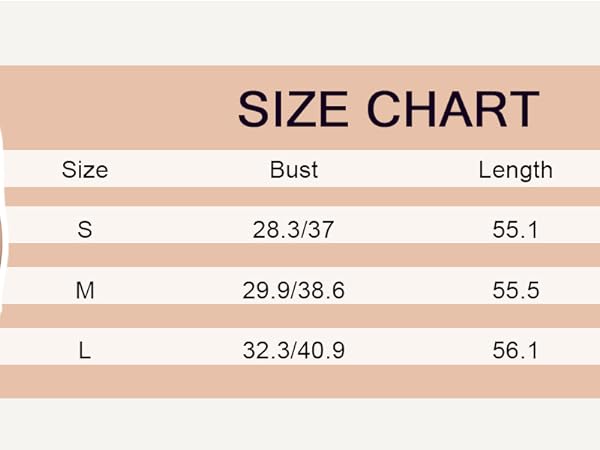Click the peach stripe between S and M rows

coord(300,255)
